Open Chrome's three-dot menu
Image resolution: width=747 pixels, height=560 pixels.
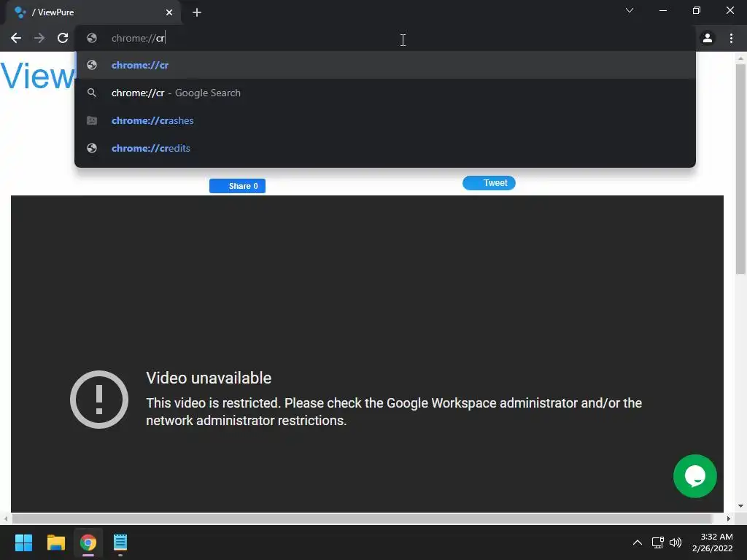coord(731,38)
